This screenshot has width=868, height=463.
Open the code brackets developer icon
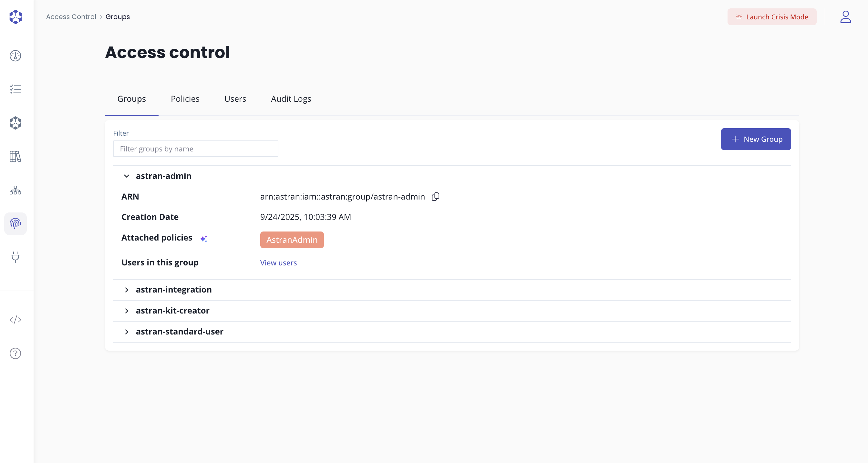pyautogui.click(x=15, y=319)
